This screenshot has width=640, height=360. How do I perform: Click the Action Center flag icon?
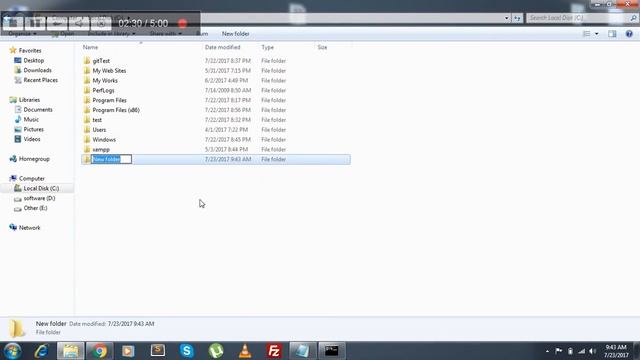[x=558, y=351]
